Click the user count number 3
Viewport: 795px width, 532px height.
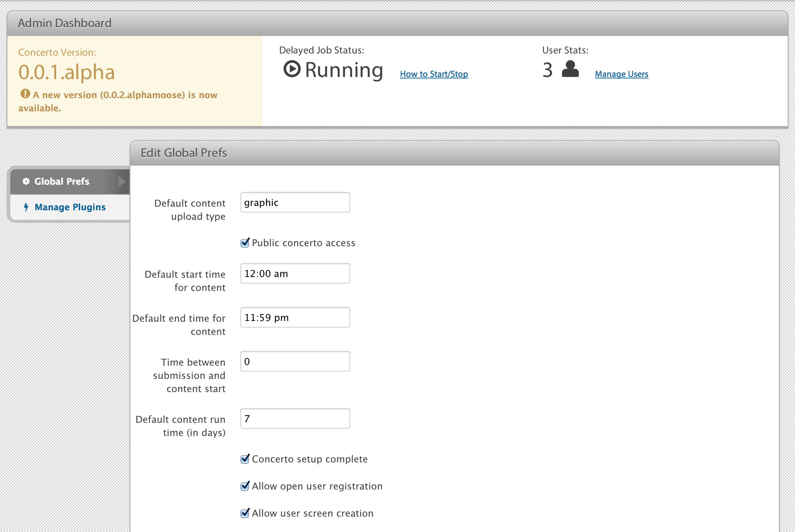click(547, 70)
